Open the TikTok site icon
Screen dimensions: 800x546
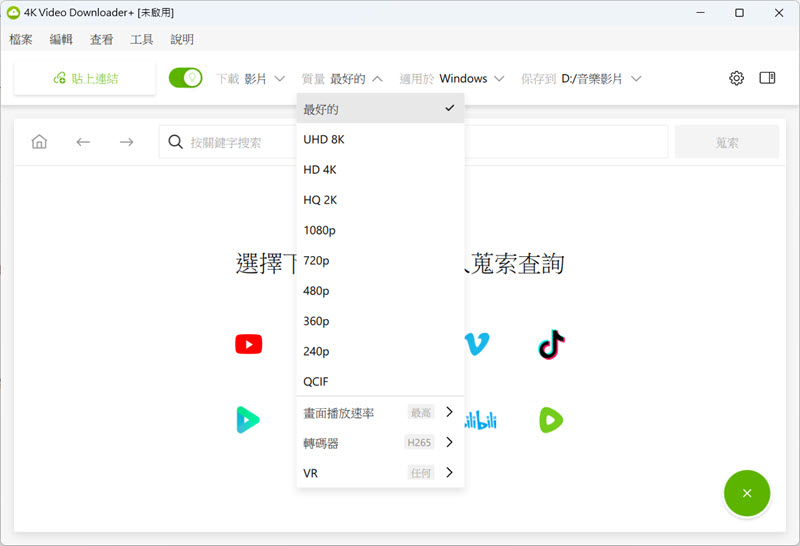pyautogui.click(x=552, y=344)
